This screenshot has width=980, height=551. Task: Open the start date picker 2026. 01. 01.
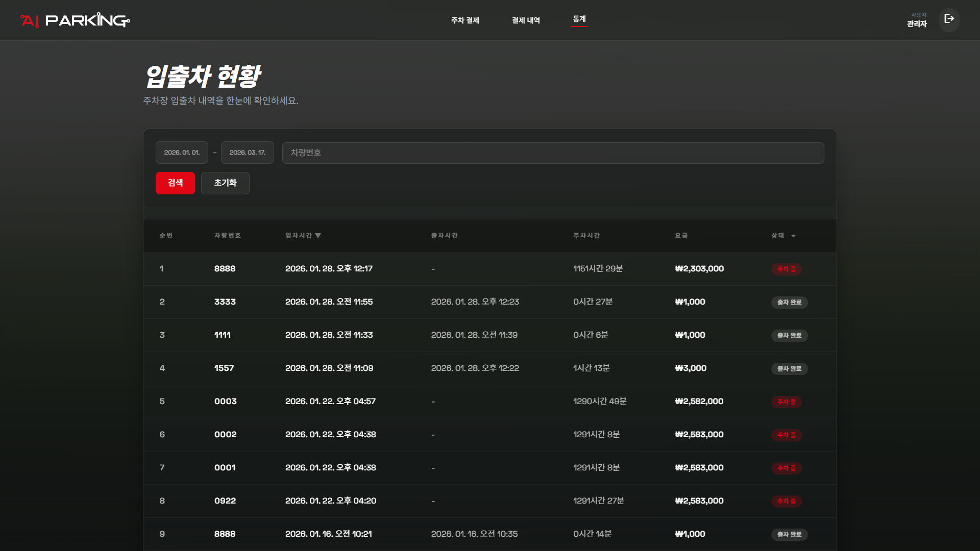coord(182,153)
